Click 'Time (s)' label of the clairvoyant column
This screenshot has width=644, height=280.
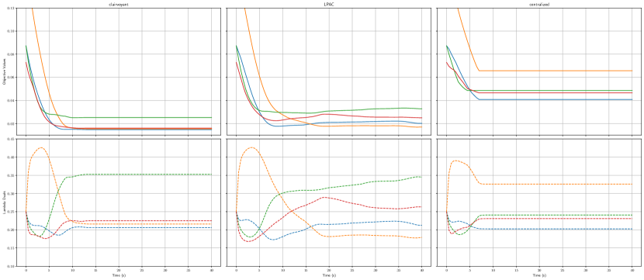119,276
